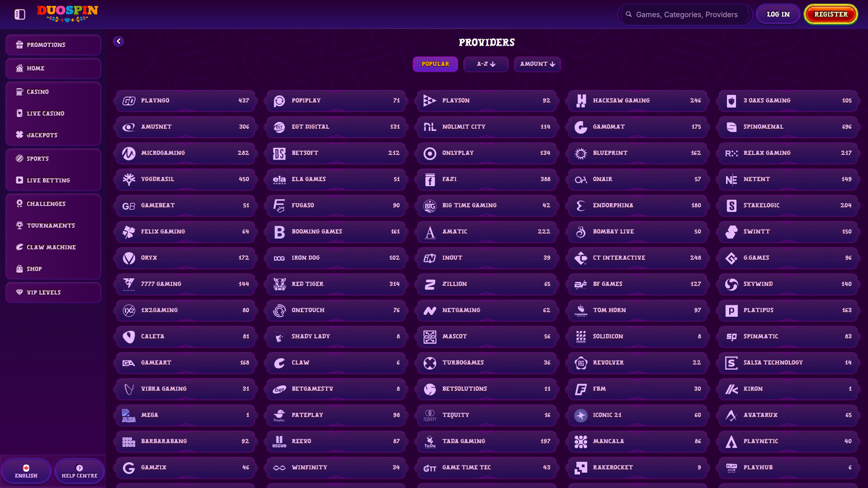Click the DuoSpin logo
The height and width of the screenshot is (488, 868).
67,14
